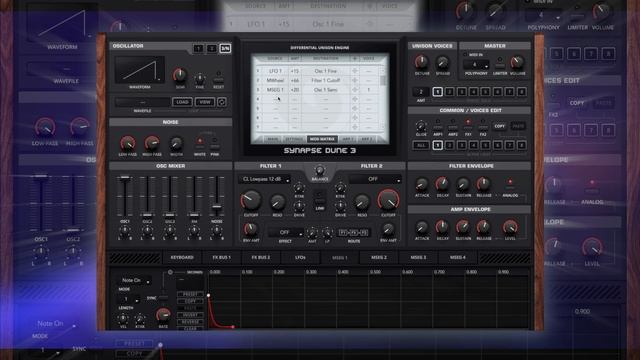Switch to the MSEG 2 tab
The width and height of the screenshot is (640, 360).
pyautogui.click(x=379, y=258)
